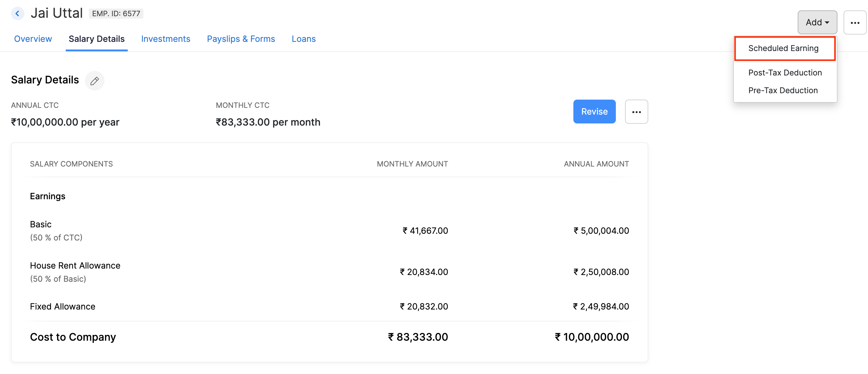Click the Cost to Company total row
Screen dimensions: 868x374
[x=73, y=337]
